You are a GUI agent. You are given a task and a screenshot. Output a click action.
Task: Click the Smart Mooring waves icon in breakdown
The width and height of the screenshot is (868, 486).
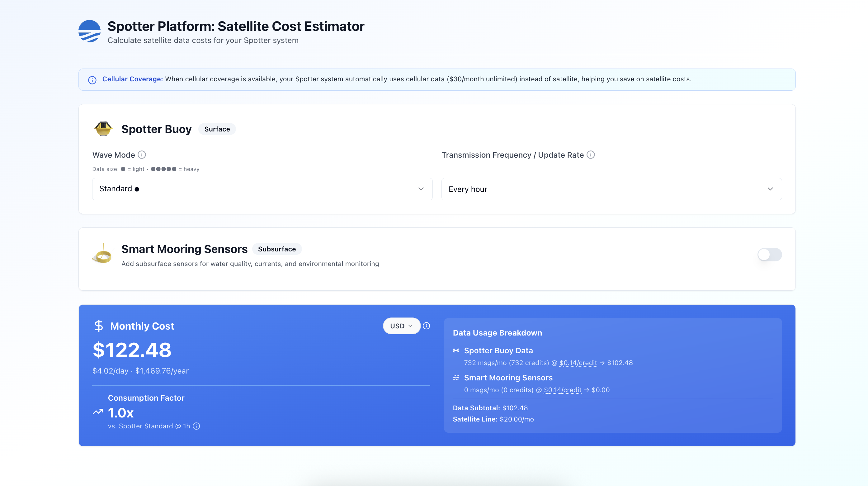[456, 378]
